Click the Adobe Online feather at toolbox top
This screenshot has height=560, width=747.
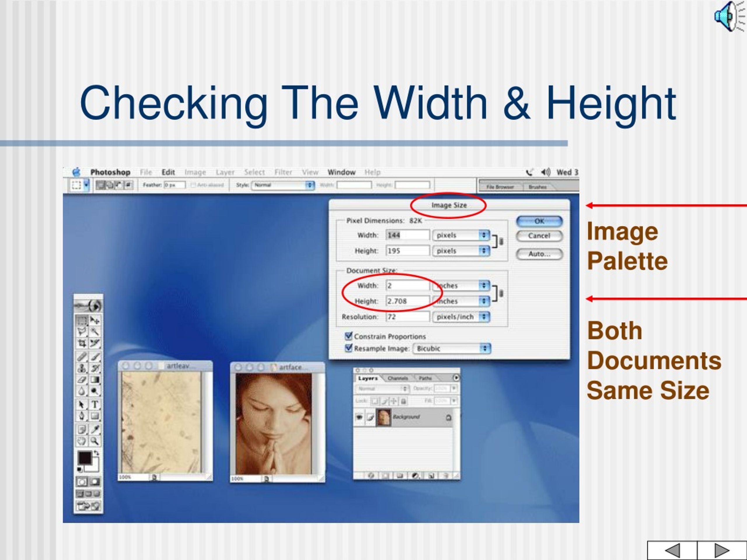point(88,306)
